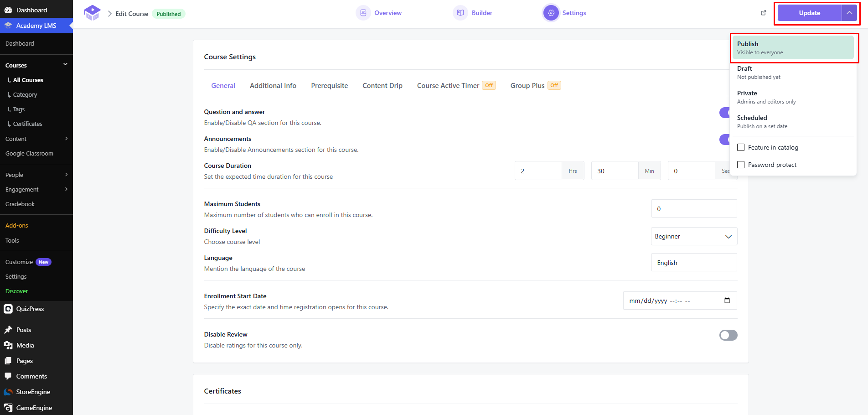This screenshot has height=415, width=868.
Task: Open the QuizPress sidebar icon
Action: pos(8,309)
